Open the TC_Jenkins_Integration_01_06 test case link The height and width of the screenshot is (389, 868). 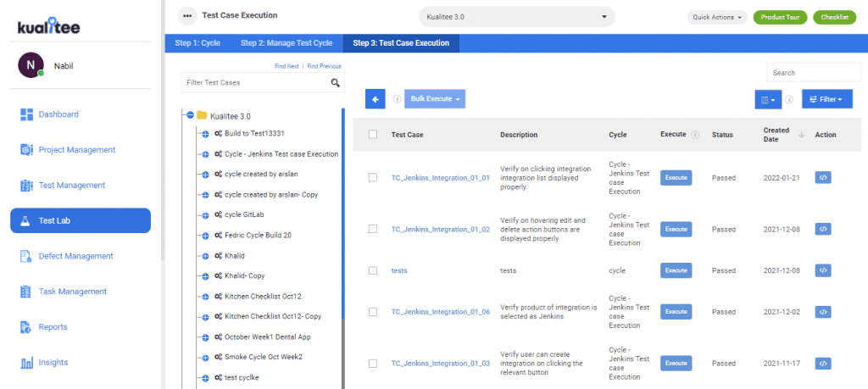point(441,312)
